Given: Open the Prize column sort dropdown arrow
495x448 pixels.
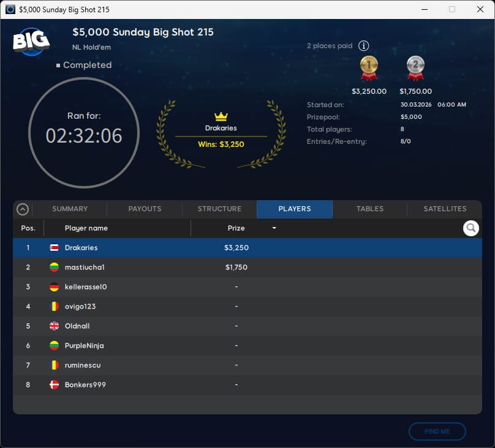Looking at the screenshot, I should [x=274, y=228].
